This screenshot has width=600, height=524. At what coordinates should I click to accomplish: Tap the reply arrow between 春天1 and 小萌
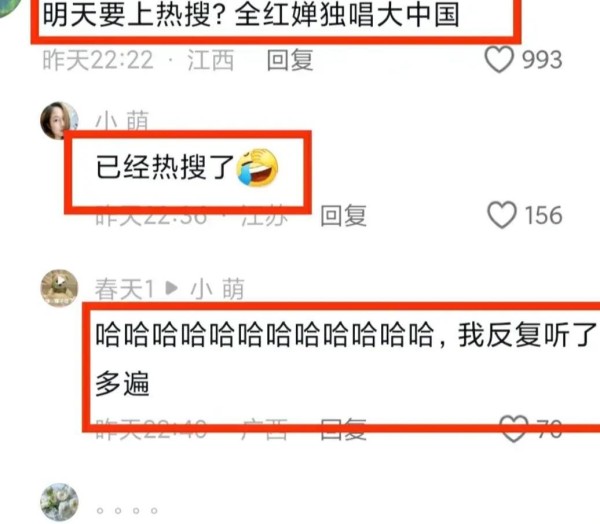(x=172, y=288)
